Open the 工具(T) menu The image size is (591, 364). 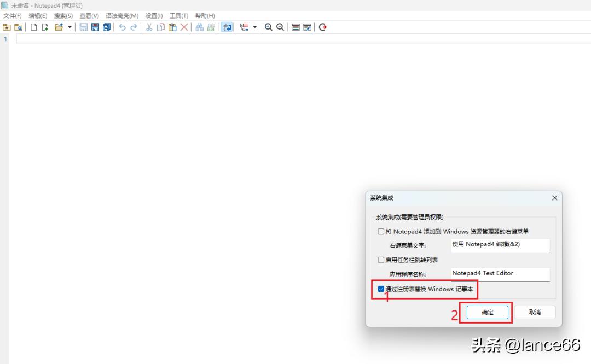click(178, 16)
